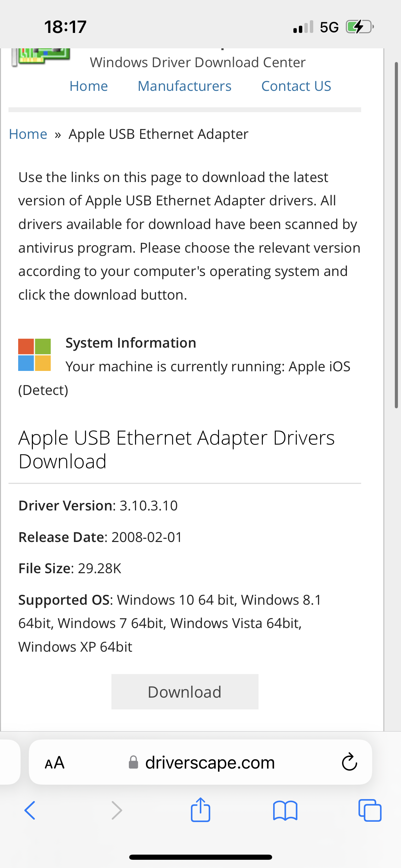Image resolution: width=401 pixels, height=868 pixels.
Task: Click the Home breadcrumb link
Action: [x=28, y=134]
